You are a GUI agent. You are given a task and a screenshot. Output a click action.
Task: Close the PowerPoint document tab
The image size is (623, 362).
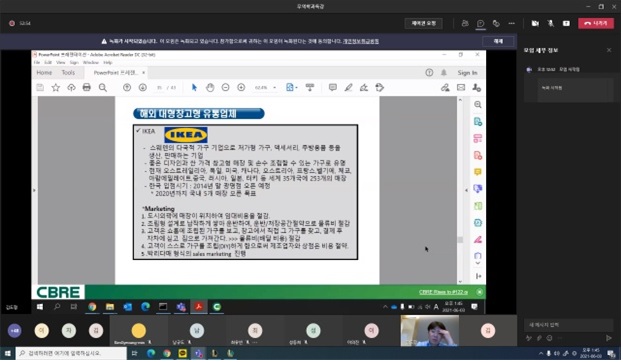(x=143, y=73)
